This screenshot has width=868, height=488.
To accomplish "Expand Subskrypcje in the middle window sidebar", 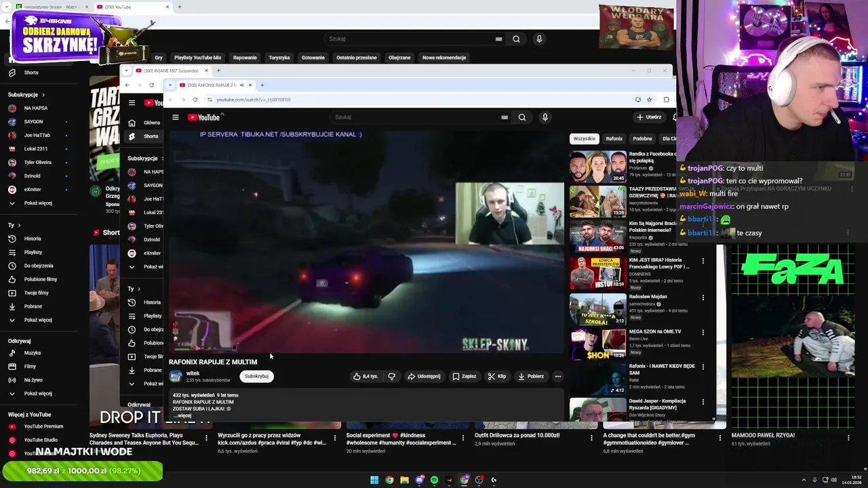I will pyautogui.click(x=145, y=158).
